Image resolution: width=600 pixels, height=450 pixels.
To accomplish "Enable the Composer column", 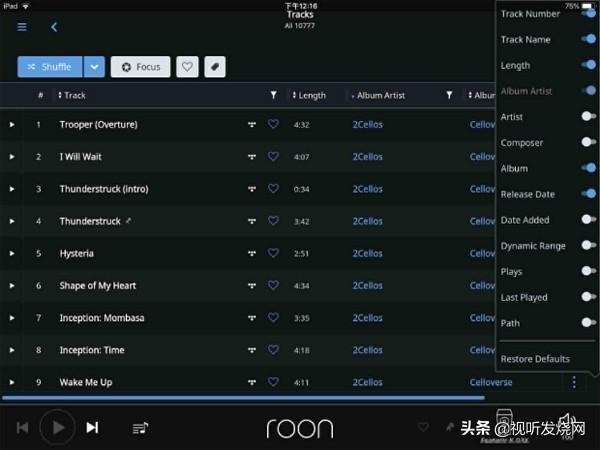I will (589, 142).
